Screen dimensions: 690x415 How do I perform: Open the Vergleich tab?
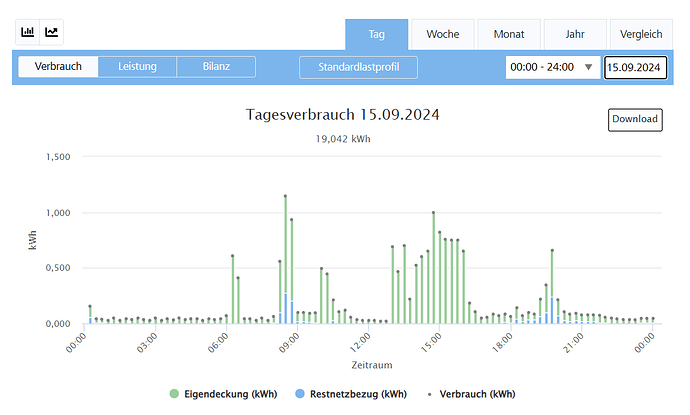(641, 34)
